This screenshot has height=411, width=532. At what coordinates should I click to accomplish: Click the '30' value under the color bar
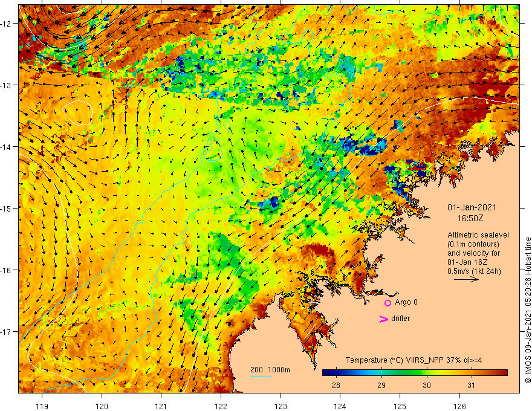pos(426,385)
